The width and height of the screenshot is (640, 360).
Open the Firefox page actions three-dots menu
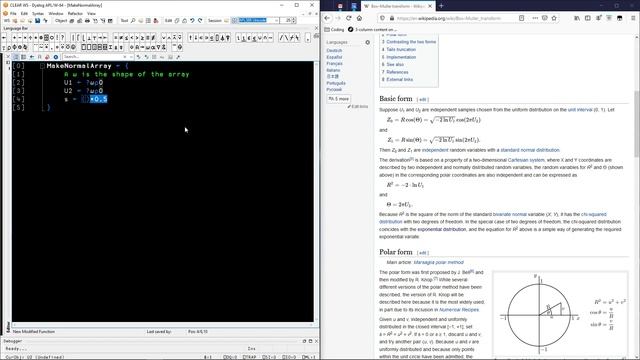(x=535, y=18)
